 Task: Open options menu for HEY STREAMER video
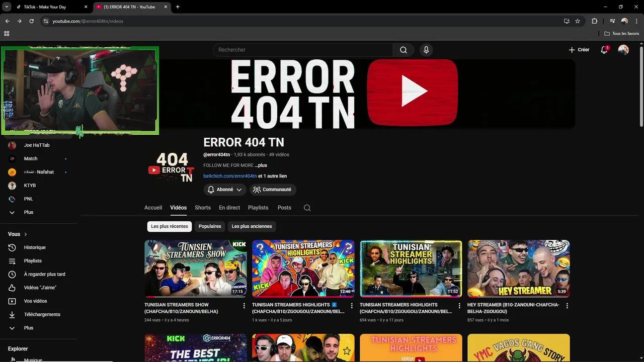(x=567, y=306)
